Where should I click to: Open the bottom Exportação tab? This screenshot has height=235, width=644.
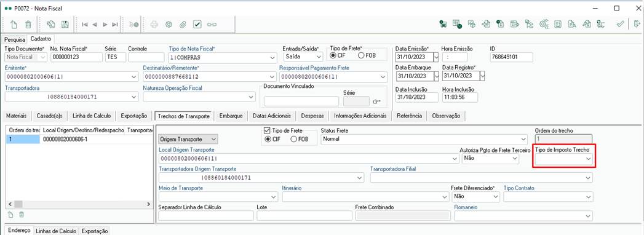click(x=95, y=231)
